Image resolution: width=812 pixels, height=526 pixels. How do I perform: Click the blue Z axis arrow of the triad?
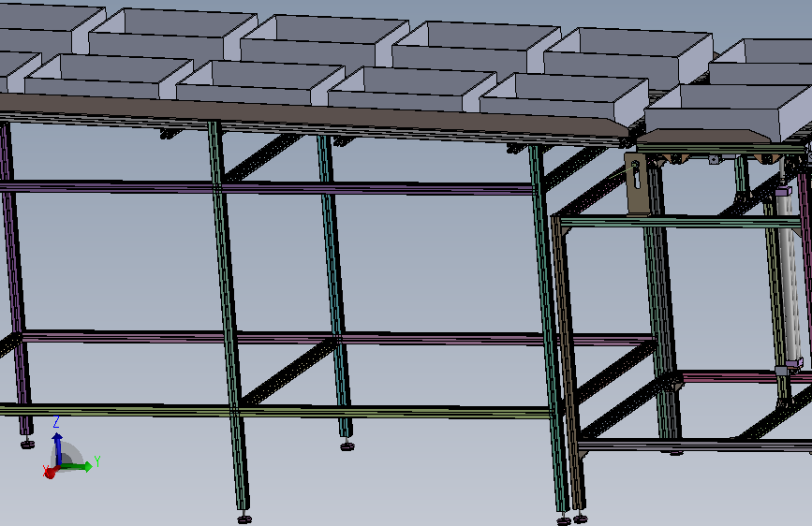click(57, 449)
